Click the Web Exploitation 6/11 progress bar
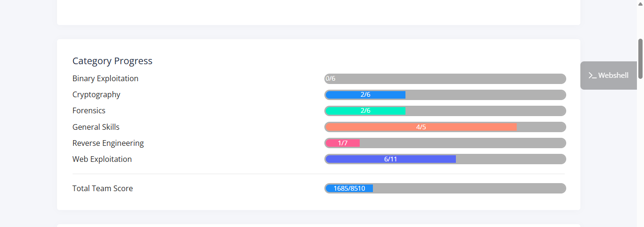The image size is (644, 227). pyautogui.click(x=390, y=159)
